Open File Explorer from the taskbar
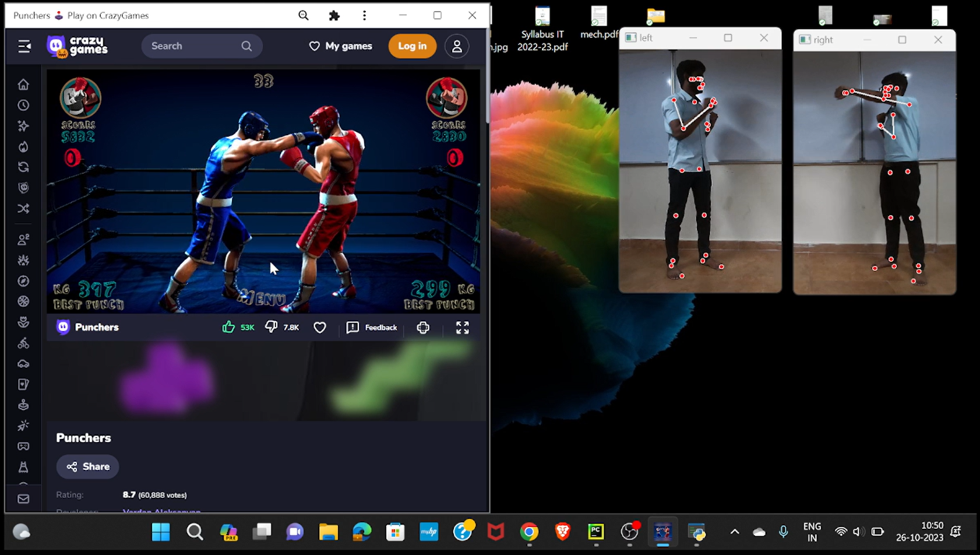 [x=329, y=532]
